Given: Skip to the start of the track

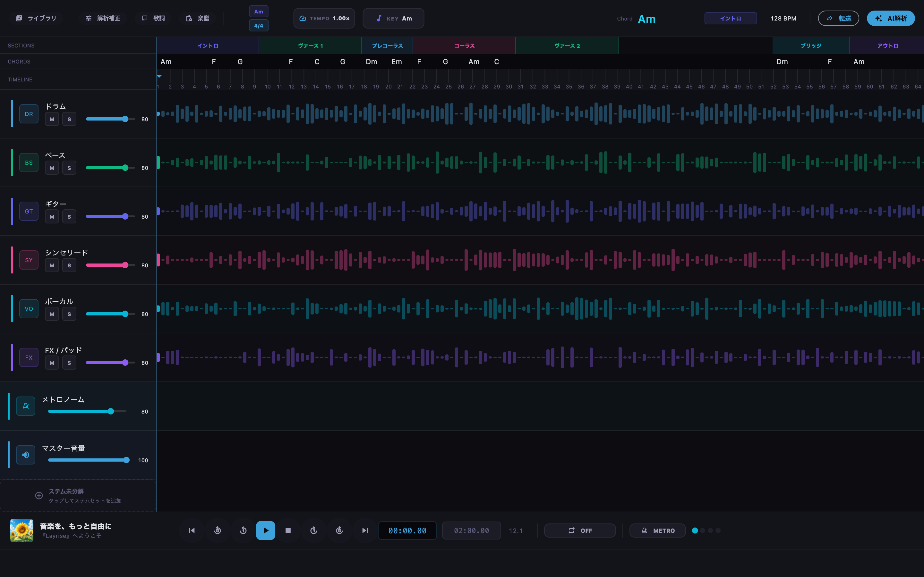Looking at the screenshot, I should tap(192, 531).
